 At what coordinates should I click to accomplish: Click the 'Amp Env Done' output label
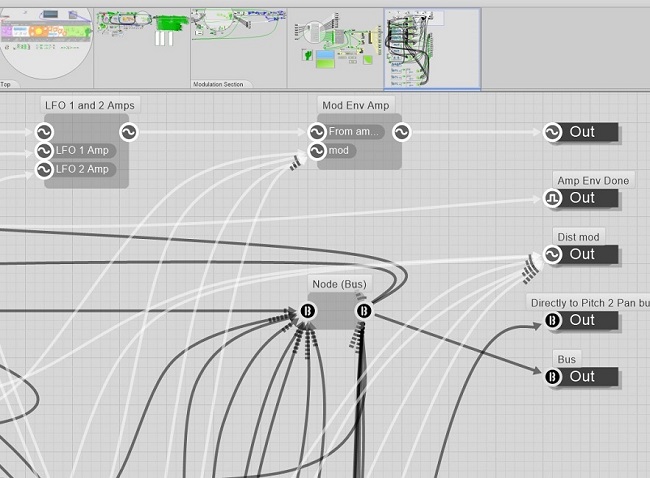(594, 180)
